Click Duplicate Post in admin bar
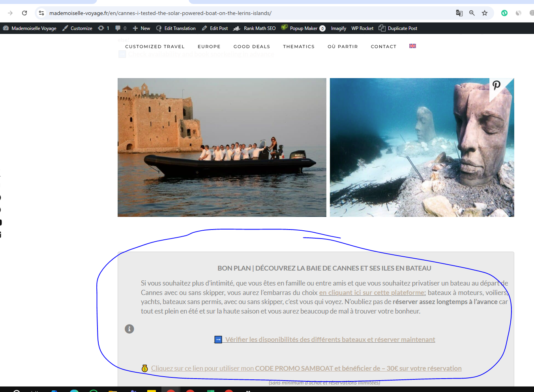 (398, 28)
